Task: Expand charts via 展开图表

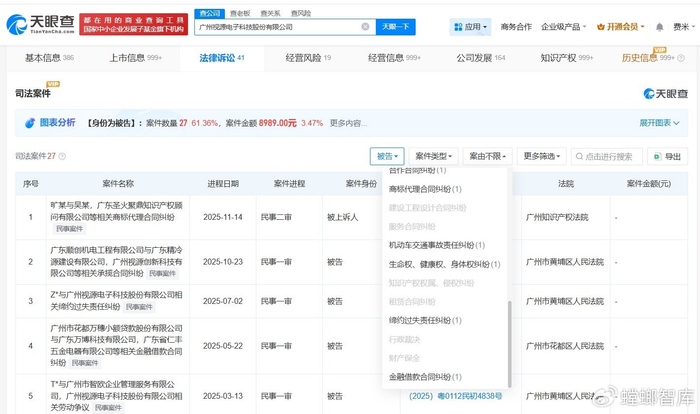Action: point(662,122)
